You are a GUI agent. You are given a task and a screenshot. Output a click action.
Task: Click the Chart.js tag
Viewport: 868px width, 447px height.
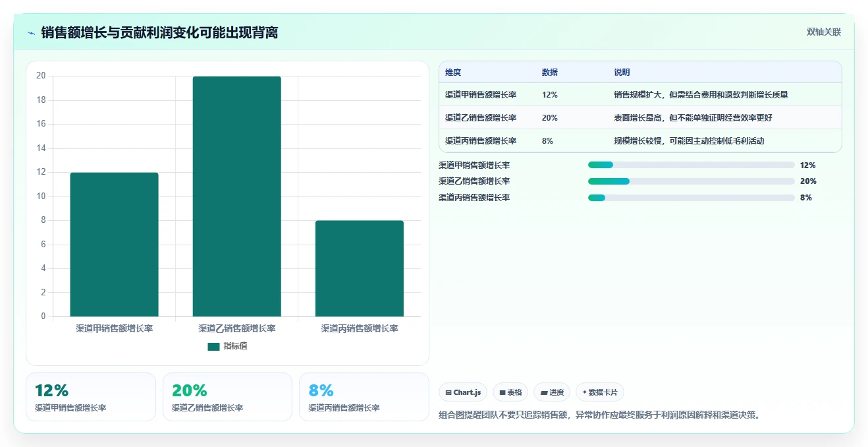point(463,392)
